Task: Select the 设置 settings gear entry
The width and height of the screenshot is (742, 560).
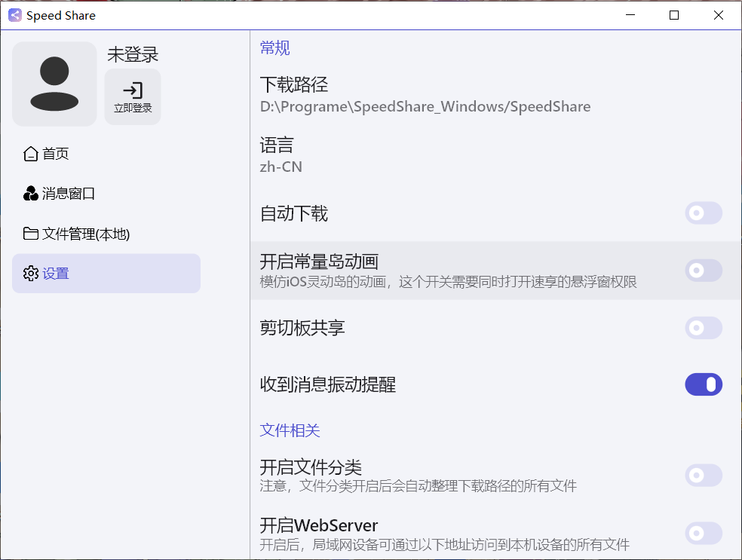Action: 53,274
